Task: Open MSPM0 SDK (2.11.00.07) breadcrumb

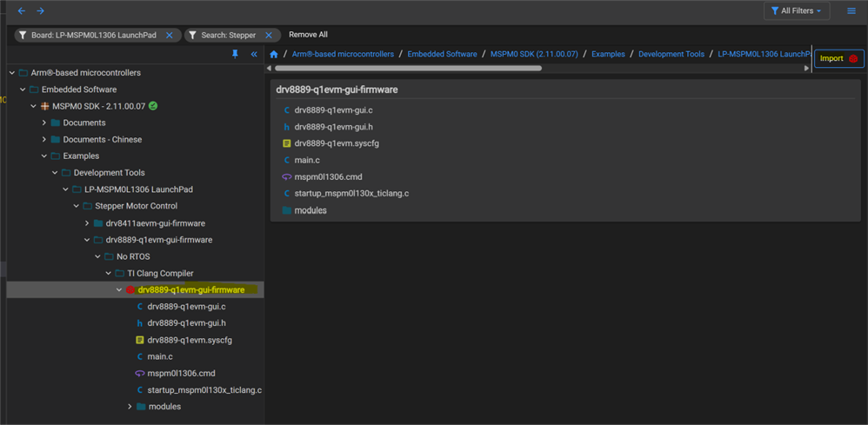Action: coord(534,54)
